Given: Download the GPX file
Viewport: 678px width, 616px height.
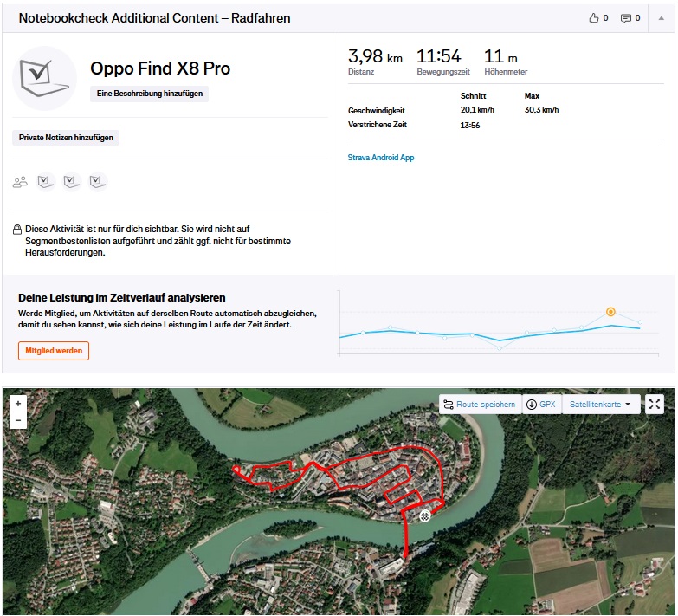Looking at the screenshot, I should coord(541,405).
